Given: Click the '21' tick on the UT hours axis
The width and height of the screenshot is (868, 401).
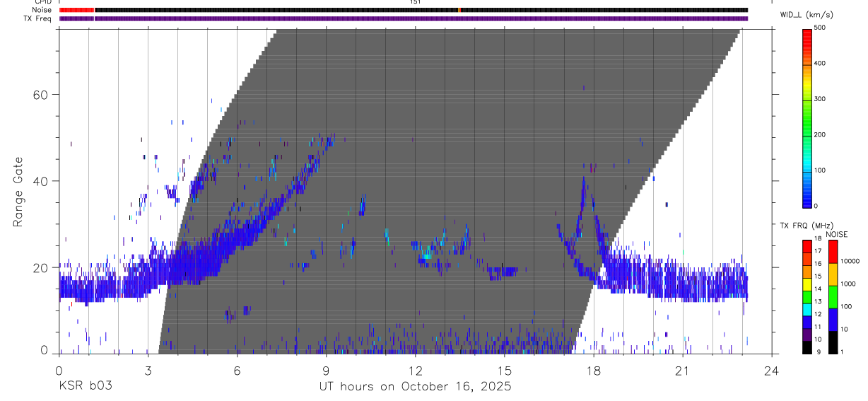Looking at the screenshot, I should click(682, 370).
